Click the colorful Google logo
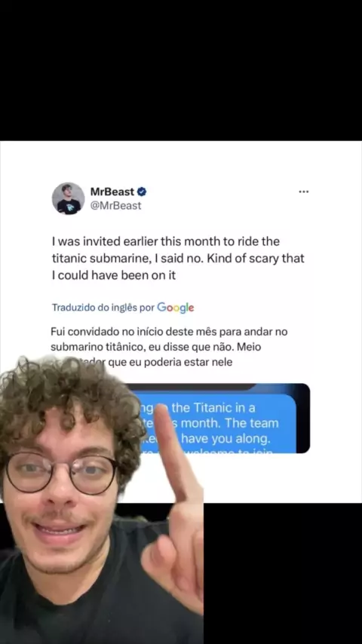This screenshot has height=644, width=362. (176, 308)
